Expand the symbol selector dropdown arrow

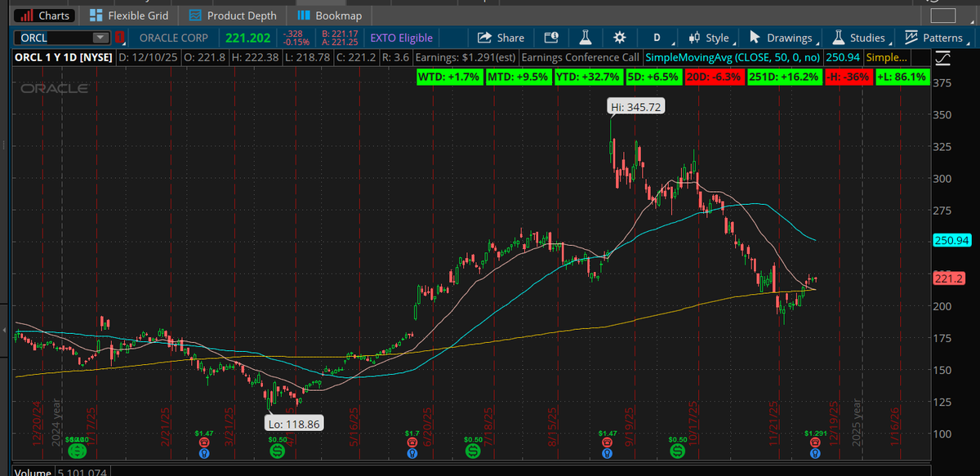click(x=101, y=38)
